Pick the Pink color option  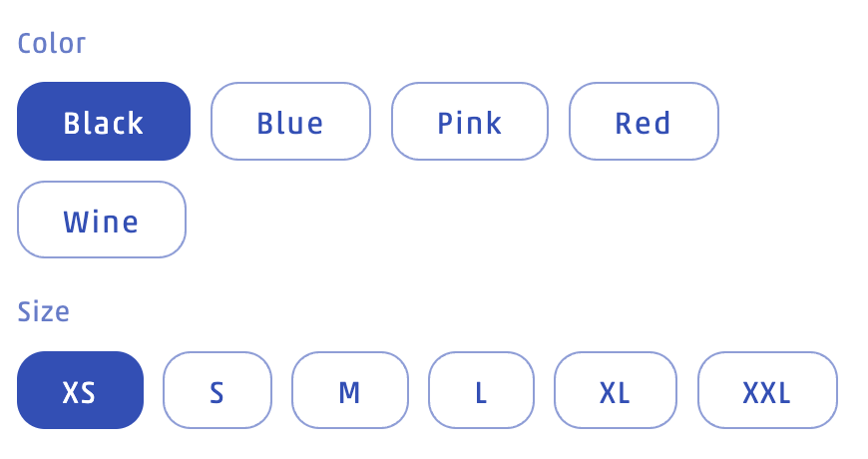[470, 122]
